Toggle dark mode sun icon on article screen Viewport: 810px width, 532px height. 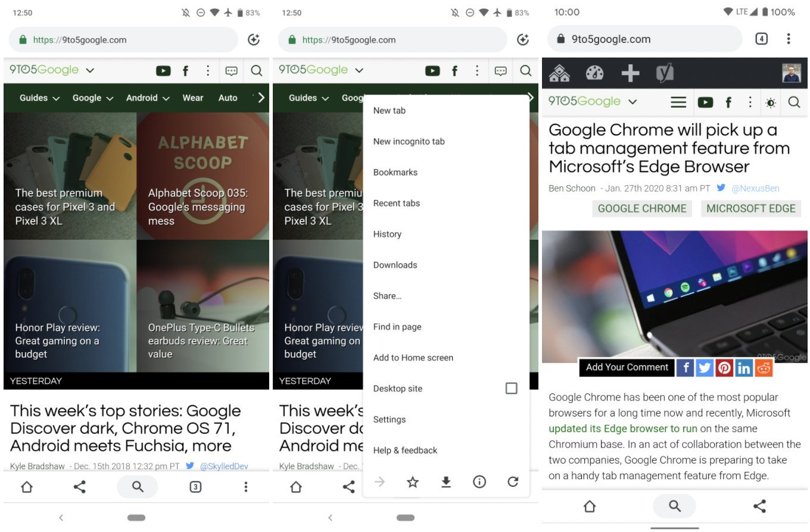(x=771, y=102)
